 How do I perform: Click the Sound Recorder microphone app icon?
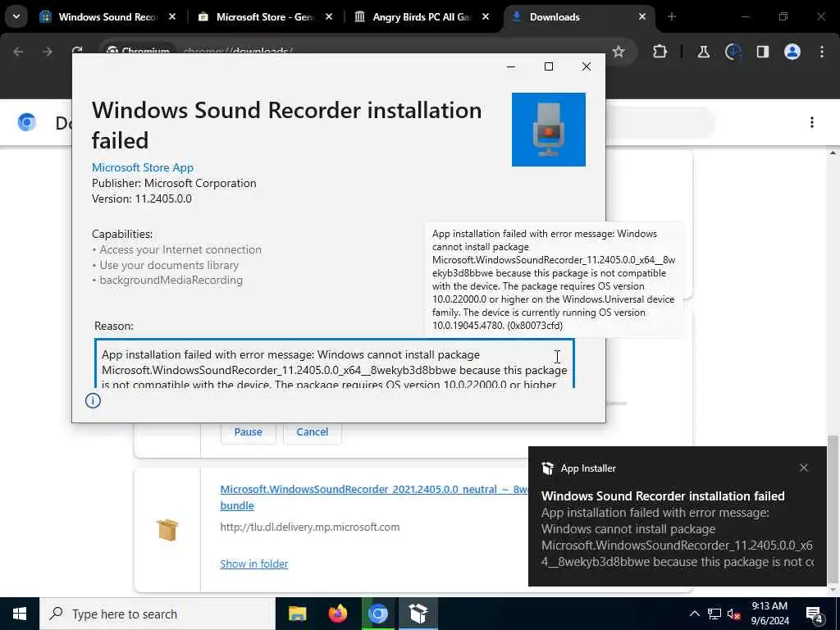pos(549,130)
